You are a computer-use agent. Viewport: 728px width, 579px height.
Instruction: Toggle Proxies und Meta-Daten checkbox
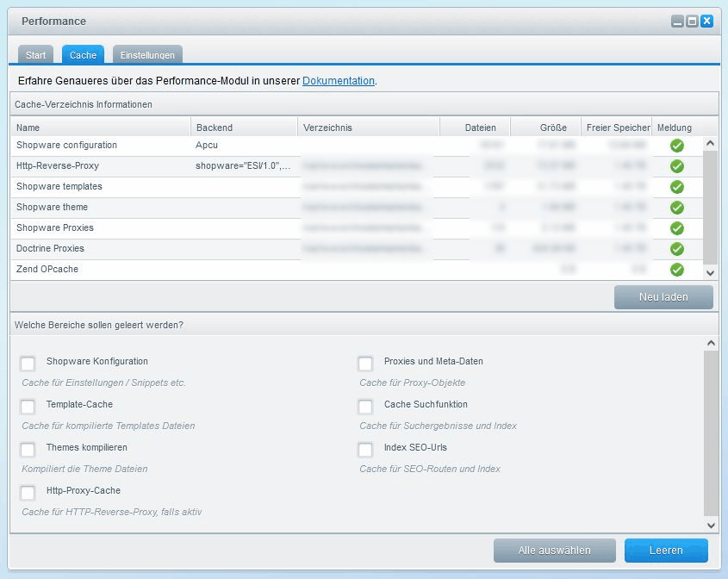365,363
